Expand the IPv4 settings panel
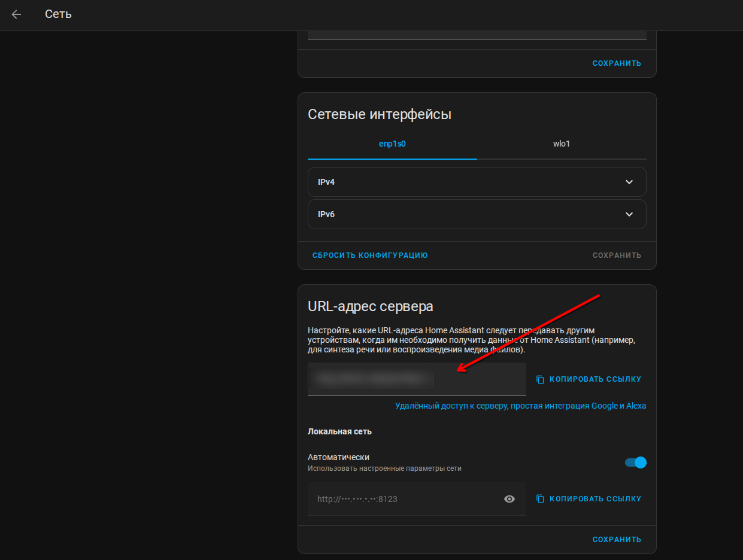This screenshot has height=560, width=743. (477, 182)
